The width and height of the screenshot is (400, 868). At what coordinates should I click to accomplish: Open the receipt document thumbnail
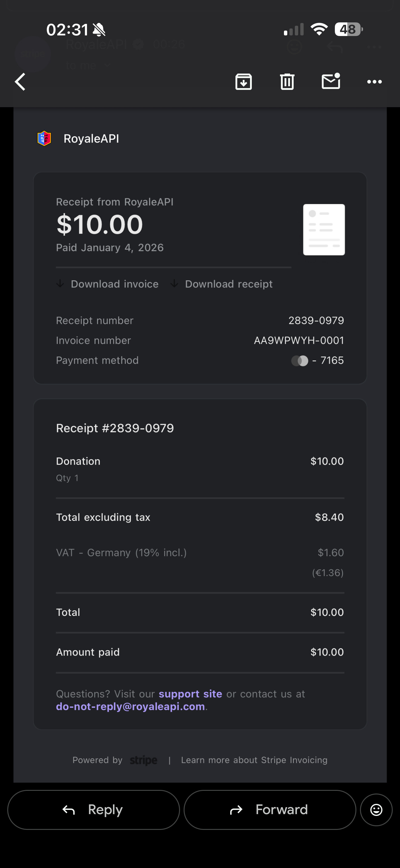tap(324, 229)
